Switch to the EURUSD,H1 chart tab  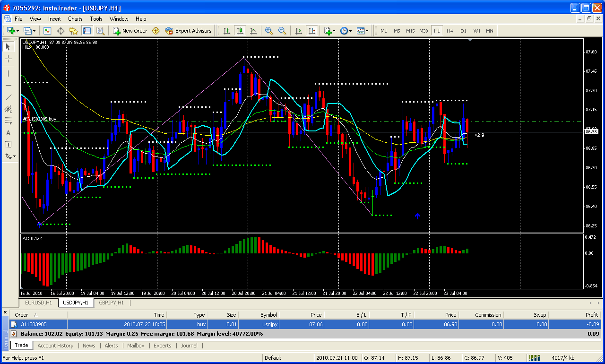(38, 303)
